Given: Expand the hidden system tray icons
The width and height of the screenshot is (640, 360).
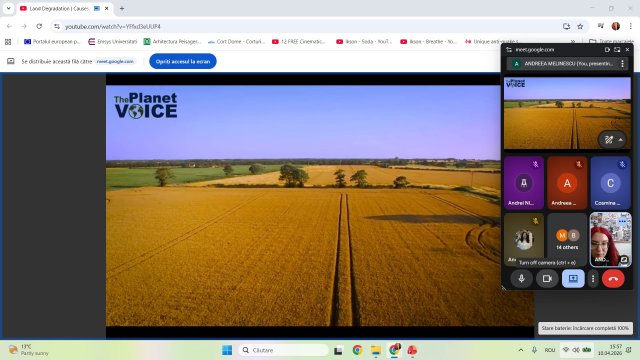Looking at the screenshot, I should [521, 350].
